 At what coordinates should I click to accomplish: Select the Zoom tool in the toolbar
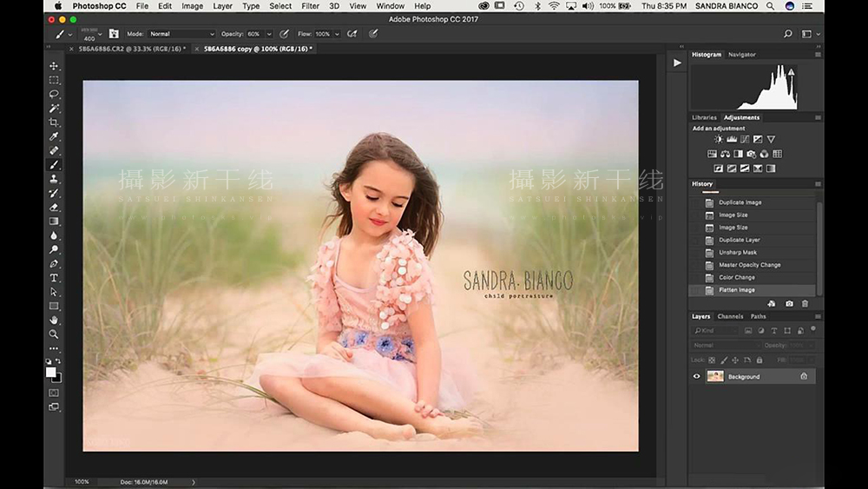(x=54, y=334)
